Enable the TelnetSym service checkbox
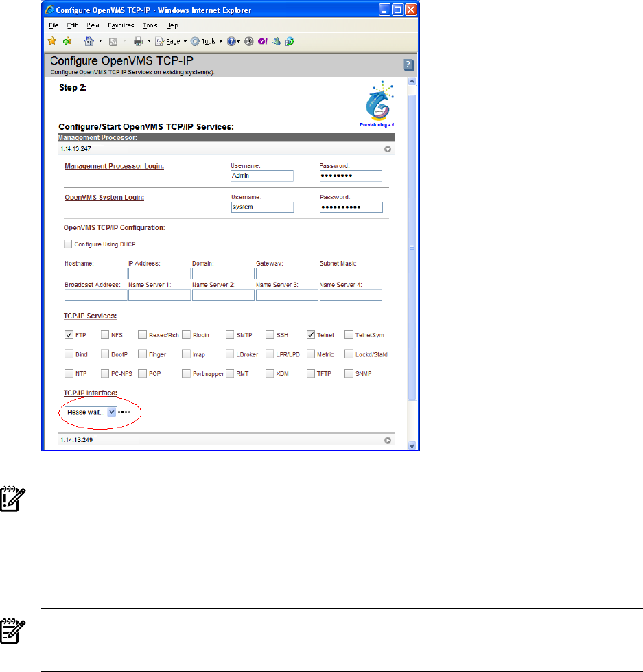Viewport: 643px width, 672px height. click(x=349, y=335)
